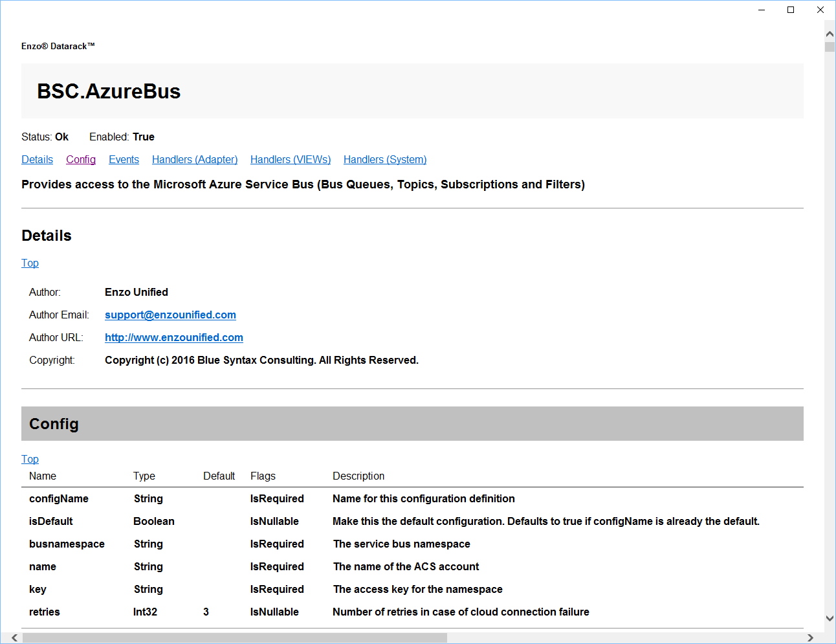Click the Details section heading
This screenshot has height=644, width=836.
[47, 236]
